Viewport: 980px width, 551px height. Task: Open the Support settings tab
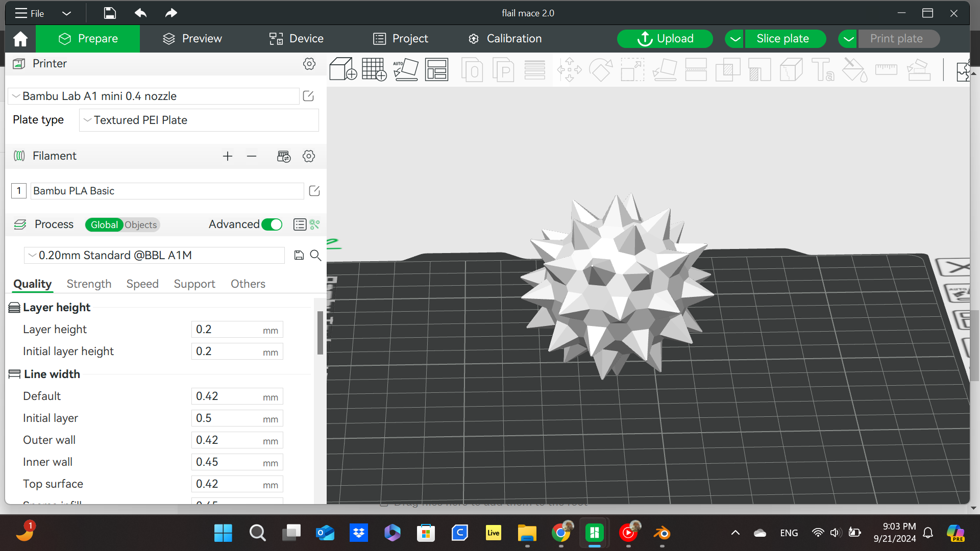194,284
